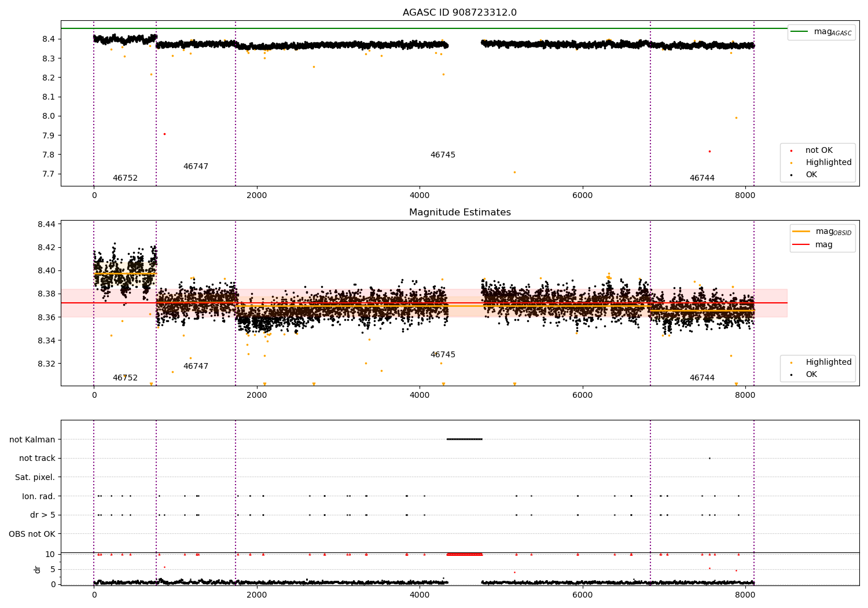868x608 pixels.
Task: Click x-axis tick 6000 under top plot
Action: 582,196
